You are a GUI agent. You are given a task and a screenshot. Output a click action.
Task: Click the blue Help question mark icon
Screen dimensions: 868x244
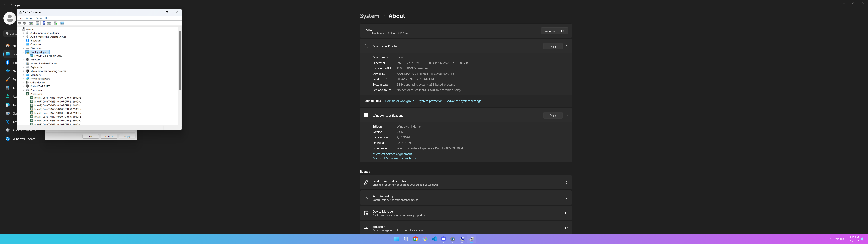(44, 23)
